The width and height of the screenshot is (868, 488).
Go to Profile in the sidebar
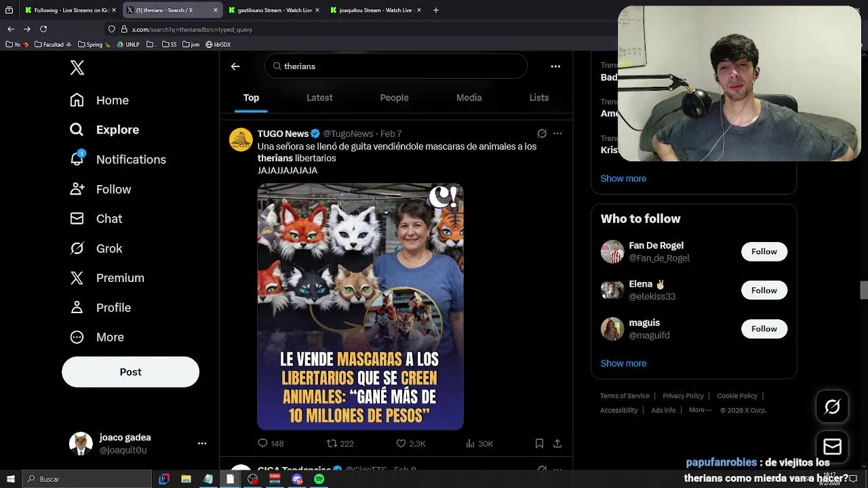pos(100,308)
